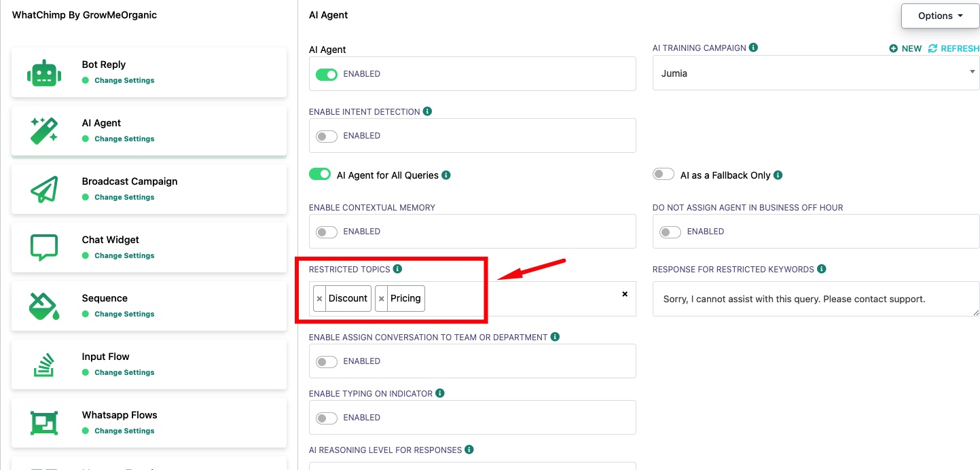Click the AI Agent page heading

pos(329,15)
